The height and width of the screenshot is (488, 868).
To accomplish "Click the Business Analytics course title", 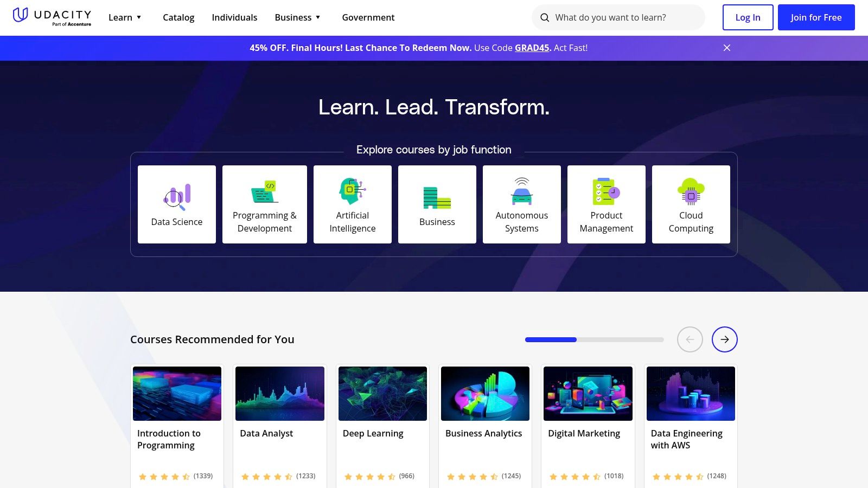I will click(x=484, y=433).
